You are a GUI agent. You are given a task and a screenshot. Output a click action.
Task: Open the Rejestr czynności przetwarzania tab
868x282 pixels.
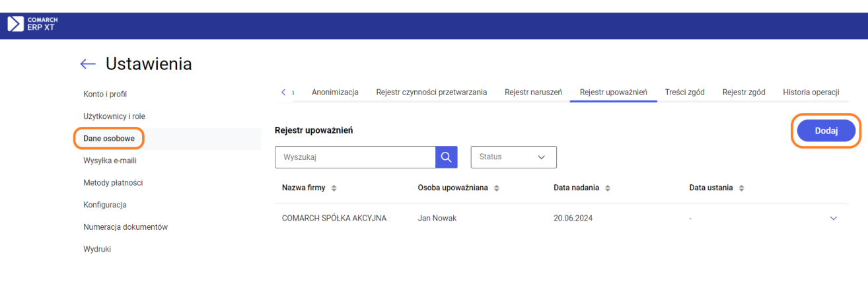tap(431, 92)
